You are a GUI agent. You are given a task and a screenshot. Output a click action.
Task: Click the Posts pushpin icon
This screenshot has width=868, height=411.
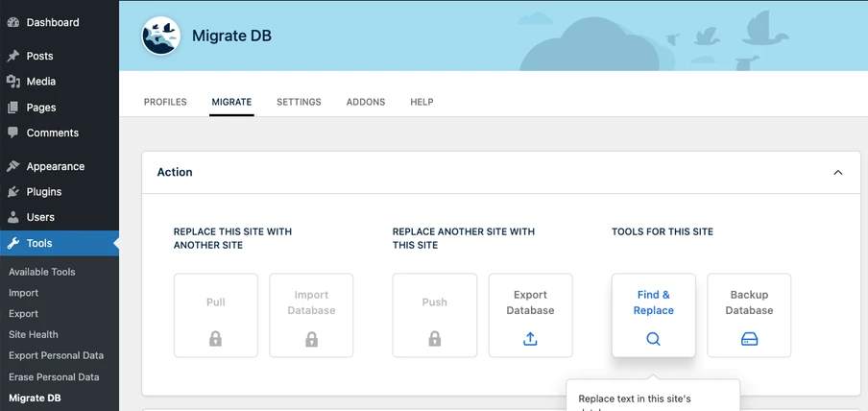[x=12, y=56]
